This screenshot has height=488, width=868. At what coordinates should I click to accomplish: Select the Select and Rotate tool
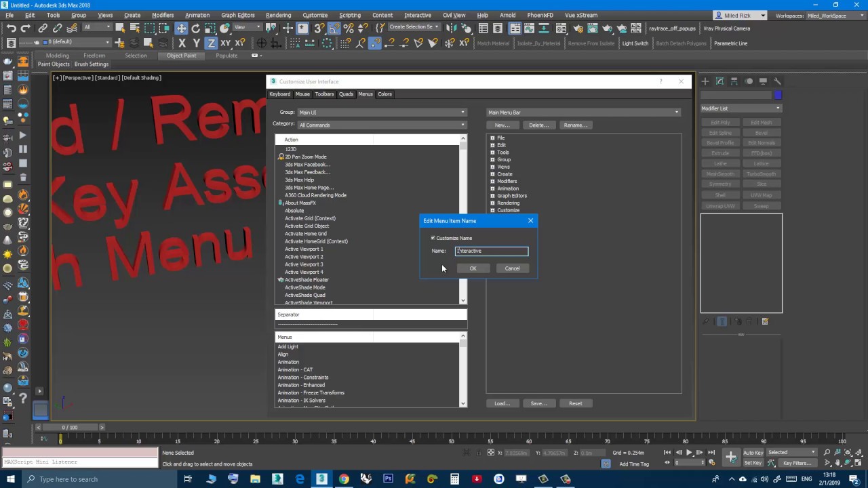point(196,28)
